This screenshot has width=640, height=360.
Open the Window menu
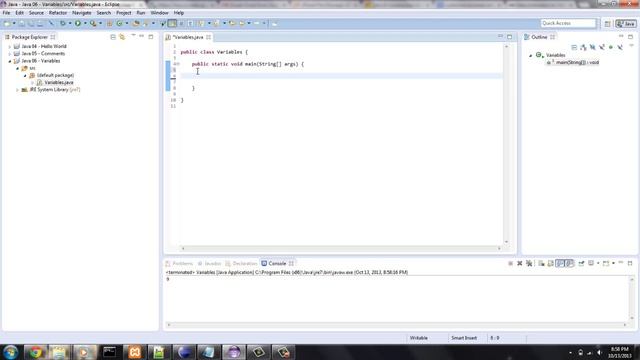tap(159, 13)
